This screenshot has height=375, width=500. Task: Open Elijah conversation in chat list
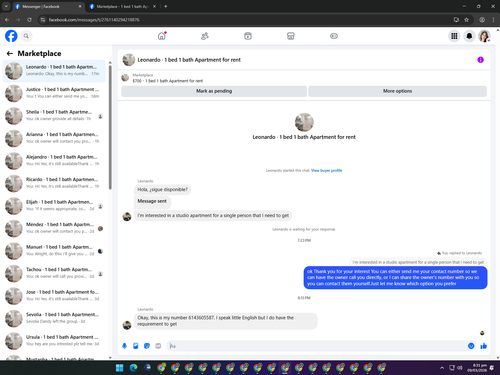(54, 206)
